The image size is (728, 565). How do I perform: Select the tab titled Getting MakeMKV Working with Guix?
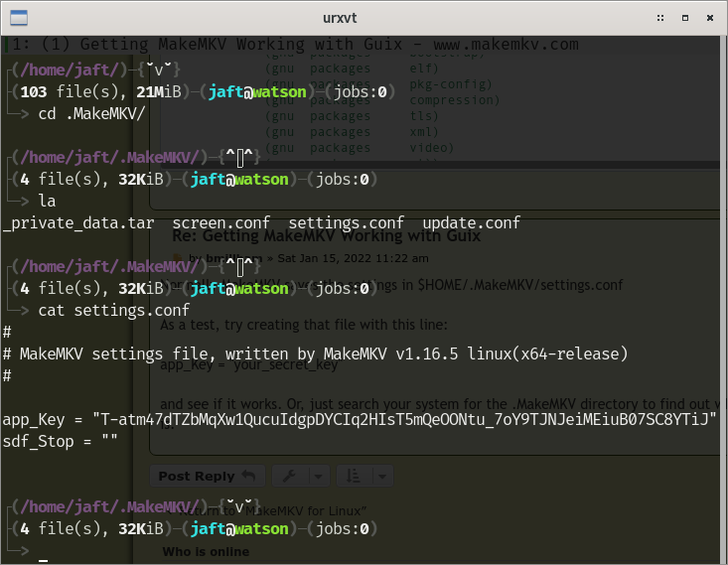click(x=295, y=44)
